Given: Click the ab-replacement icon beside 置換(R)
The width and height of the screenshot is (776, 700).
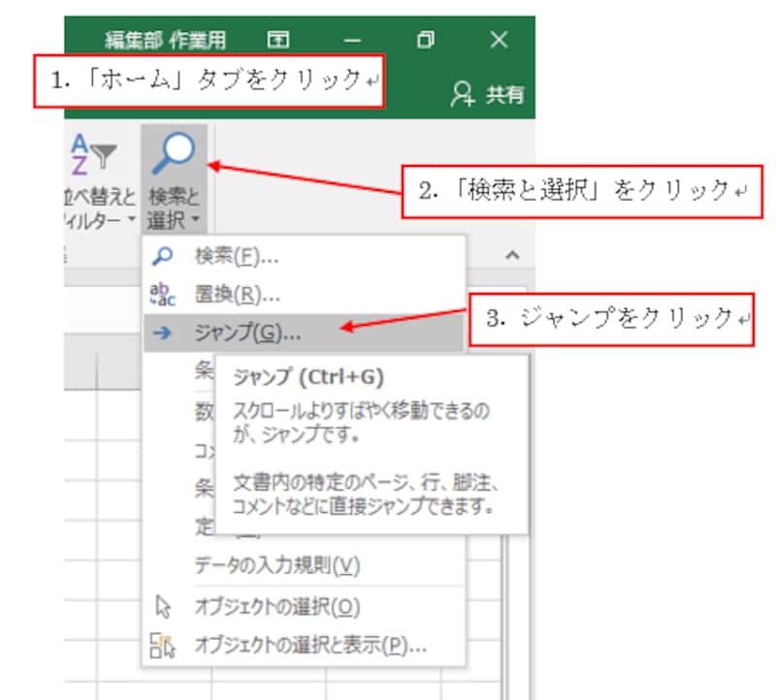Looking at the screenshot, I should coord(162,292).
